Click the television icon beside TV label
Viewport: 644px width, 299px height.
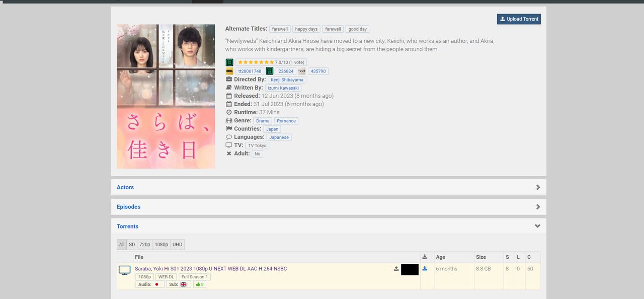tap(229, 145)
